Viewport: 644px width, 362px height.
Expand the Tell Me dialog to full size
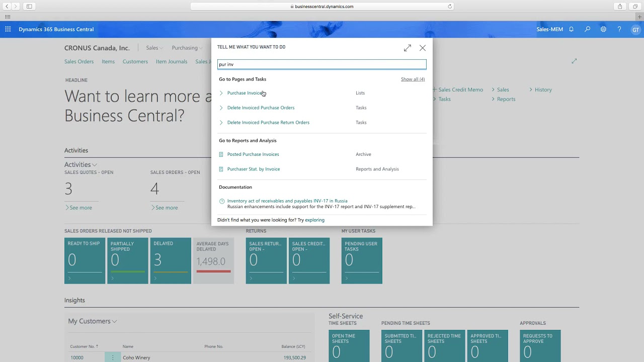[x=408, y=48]
